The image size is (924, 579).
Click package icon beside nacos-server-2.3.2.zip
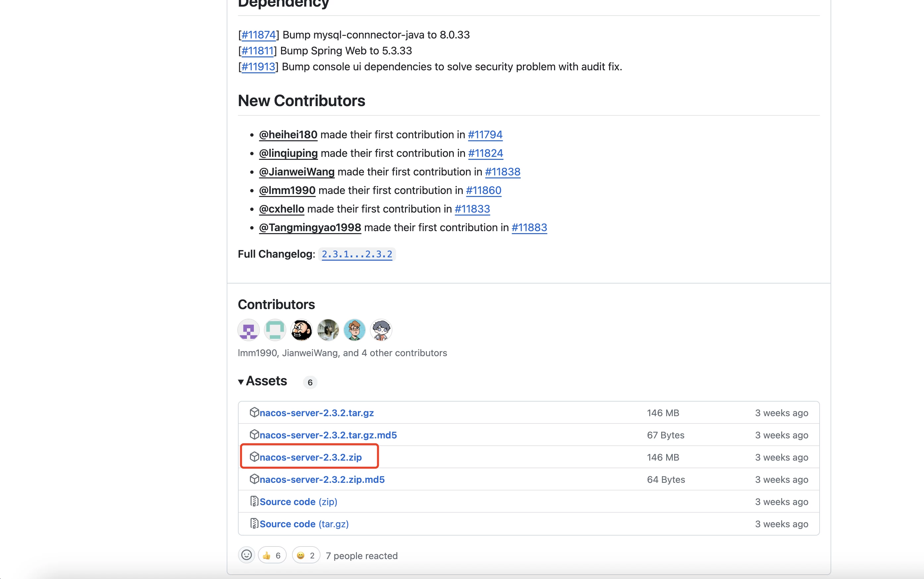tap(255, 457)
